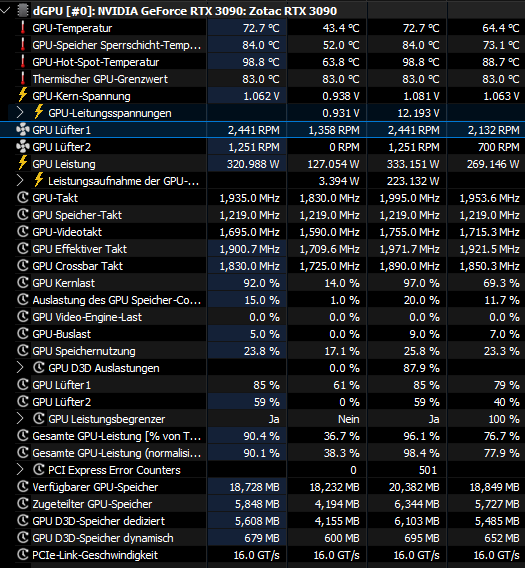Click gauge icon beside Auslastung des GPU Speicher-Co

point(23,300)
